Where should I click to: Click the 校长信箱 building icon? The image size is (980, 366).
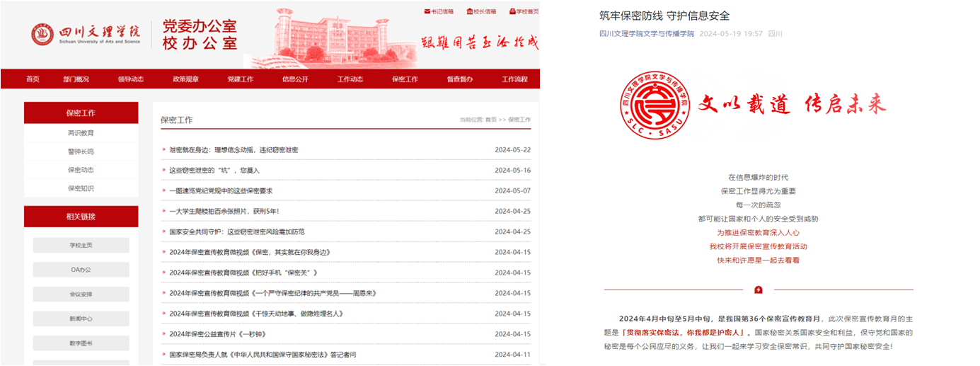point(471,11)
